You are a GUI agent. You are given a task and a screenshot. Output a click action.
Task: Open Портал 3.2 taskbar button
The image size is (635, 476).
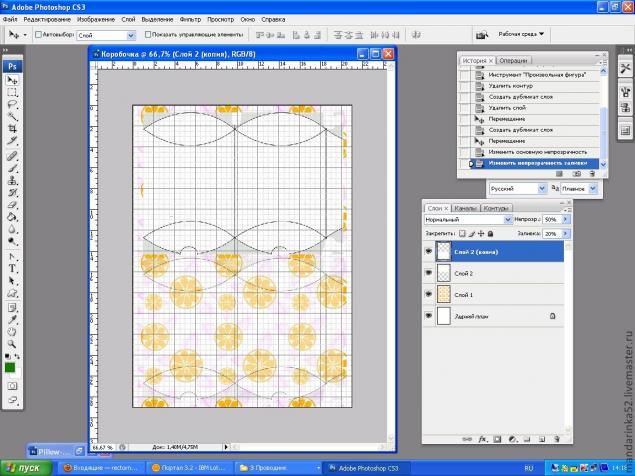(x=190, y=468)
